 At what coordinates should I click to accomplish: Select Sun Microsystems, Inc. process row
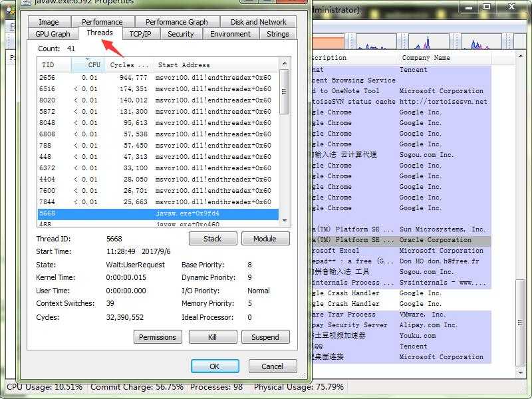pos(402,229)
